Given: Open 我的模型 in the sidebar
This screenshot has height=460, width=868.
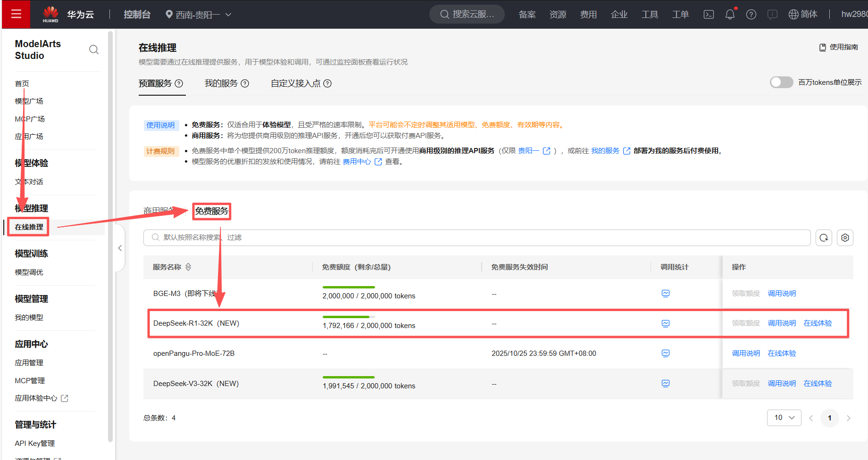Looking at the screenshot, I should 29,318.
